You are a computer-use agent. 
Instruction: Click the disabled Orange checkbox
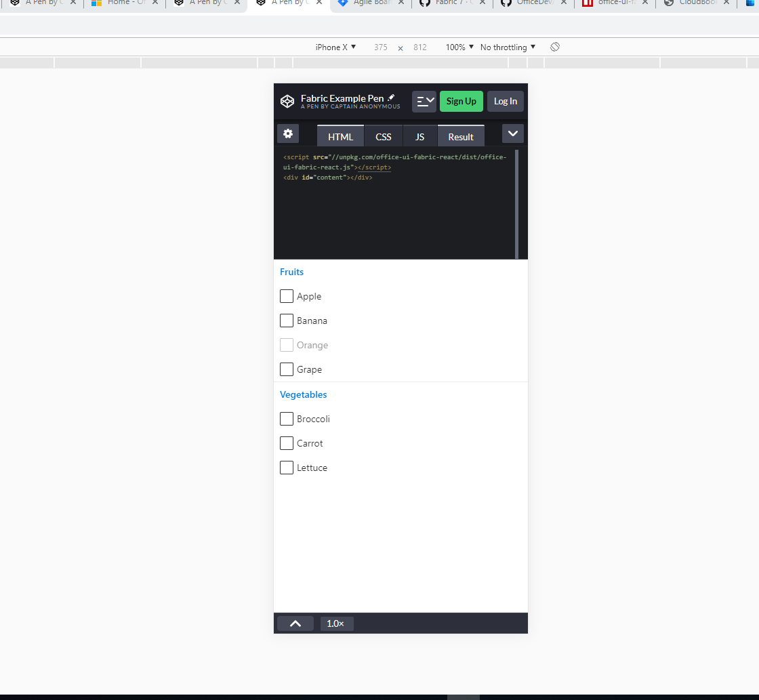pyautogui.click(x=287, y=345)
